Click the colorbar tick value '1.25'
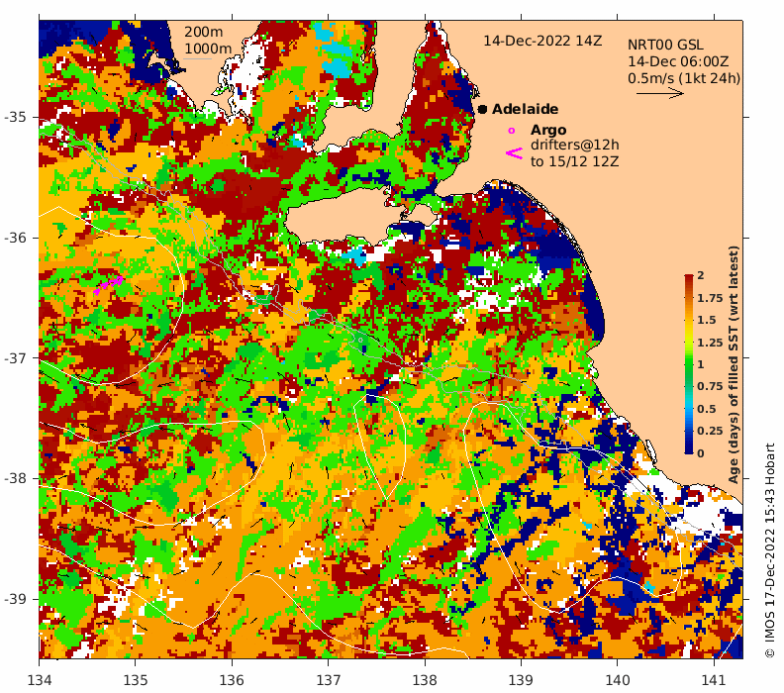784x693 pixels. click(x=710, y=343)
